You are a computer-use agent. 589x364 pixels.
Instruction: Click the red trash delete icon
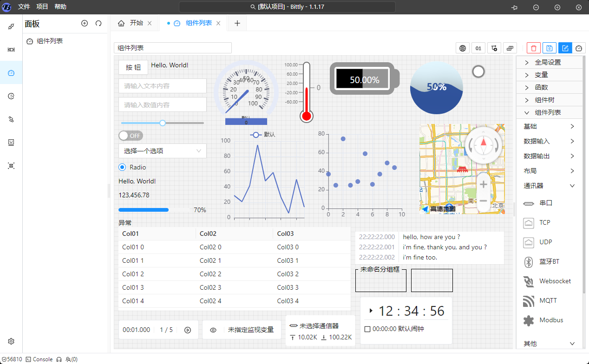pyautogui.click(x=533, y=48)
